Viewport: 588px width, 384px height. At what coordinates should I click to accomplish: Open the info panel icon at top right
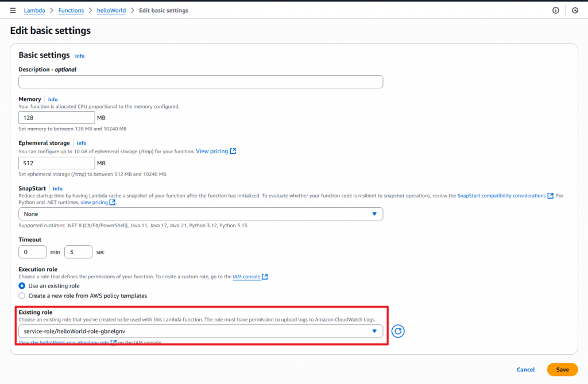[x=555, y=10]
